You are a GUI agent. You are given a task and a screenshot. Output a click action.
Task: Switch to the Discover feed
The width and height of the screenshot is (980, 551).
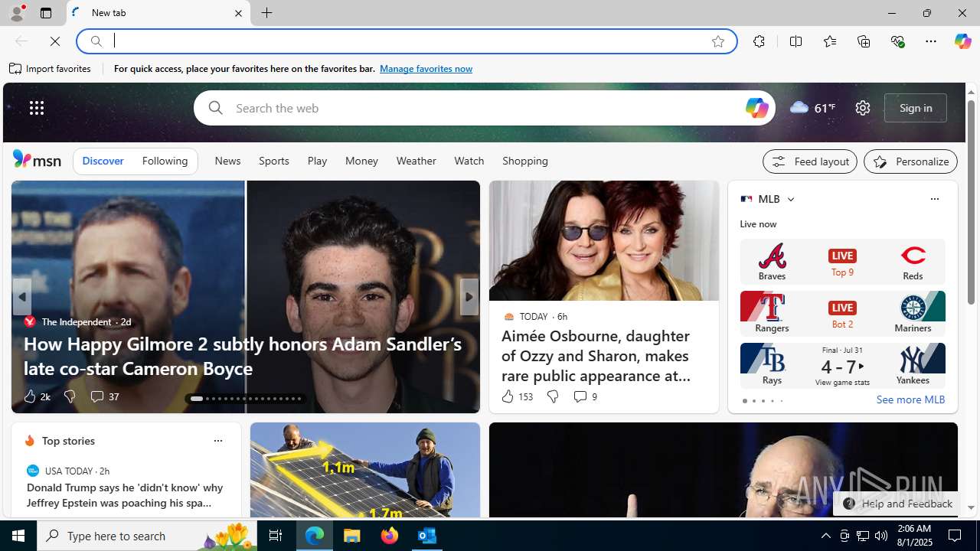point(103,161)
